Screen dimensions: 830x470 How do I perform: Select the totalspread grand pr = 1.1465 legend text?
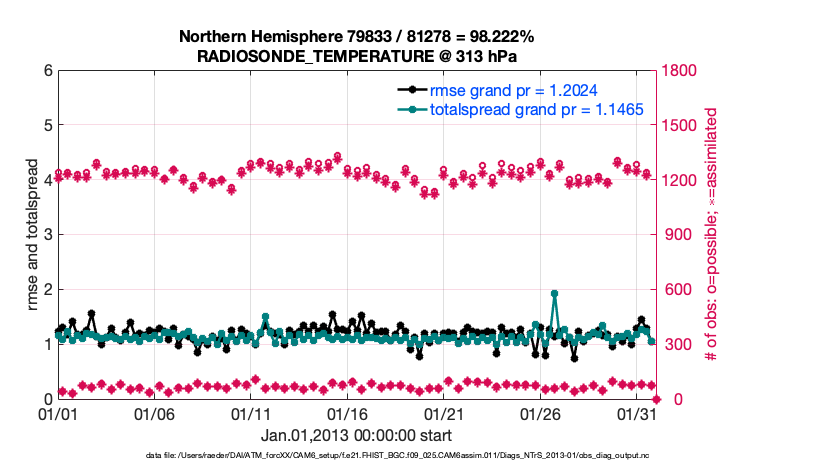click(536, 108)
